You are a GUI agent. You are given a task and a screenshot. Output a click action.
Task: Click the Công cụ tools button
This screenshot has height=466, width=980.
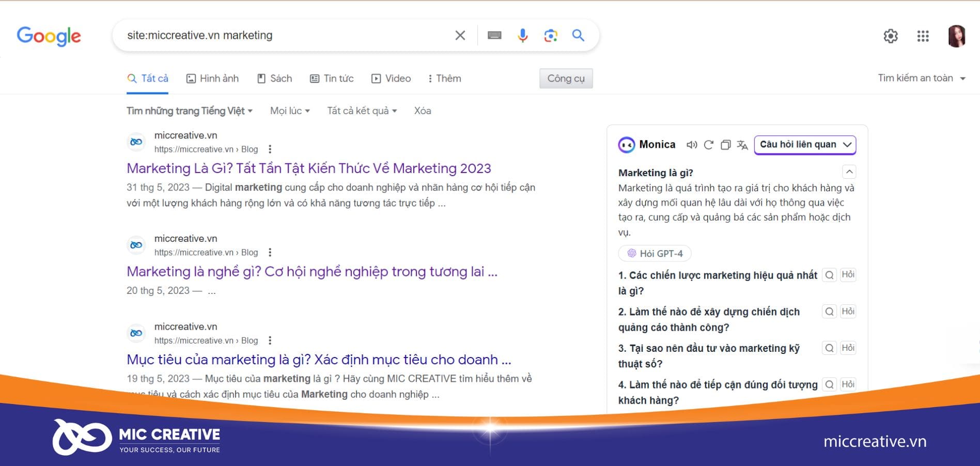pos(566,79)
